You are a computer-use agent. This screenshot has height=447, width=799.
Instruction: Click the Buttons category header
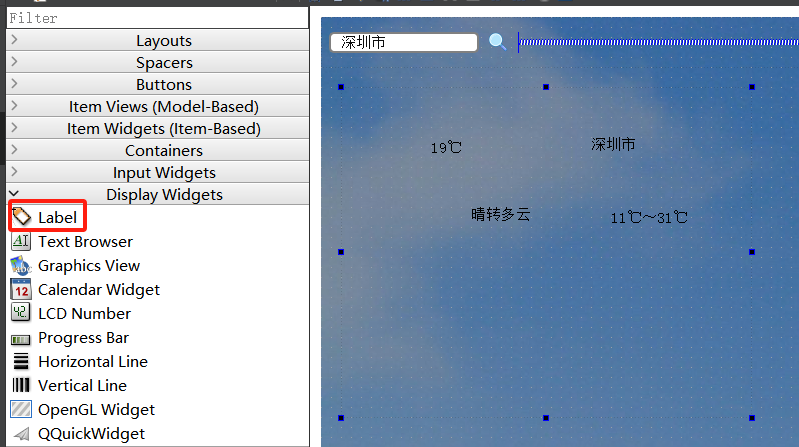(x=157, y=84)
